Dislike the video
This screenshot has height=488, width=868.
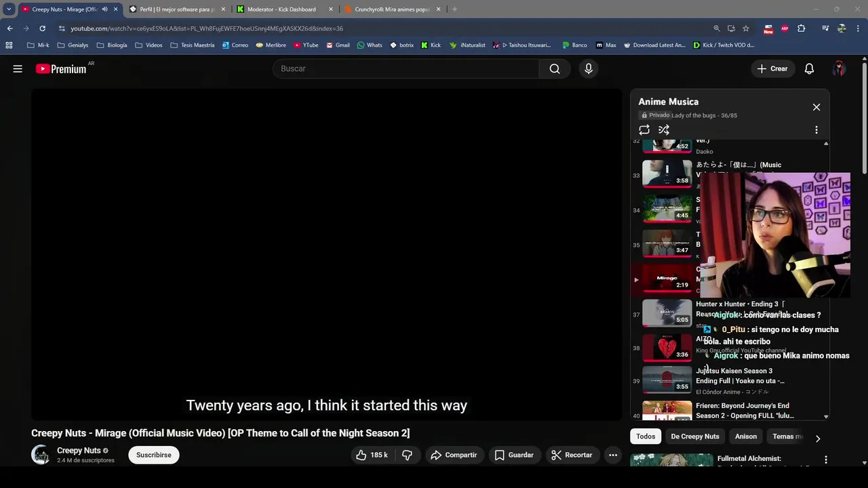point(408,455)
